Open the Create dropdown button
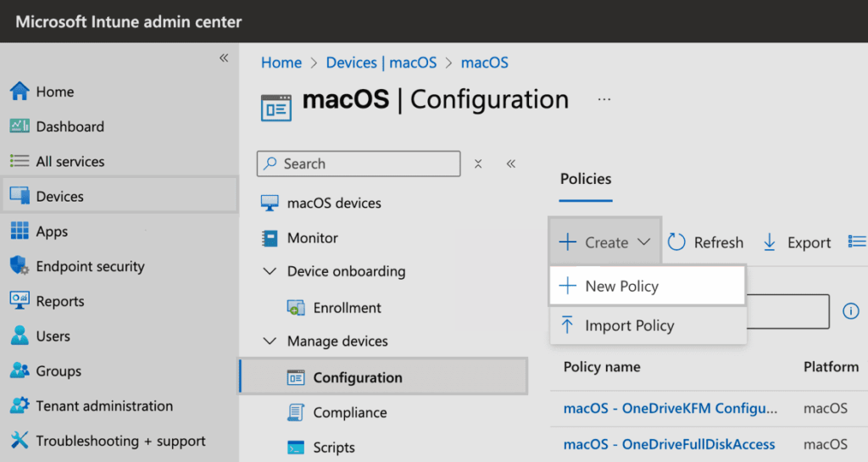 pos(604,242)
